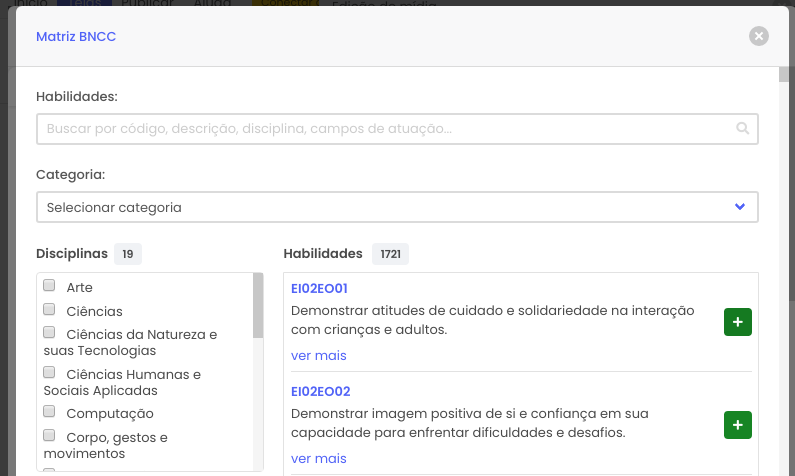Image resolution: width=795 pixels, height=476 pixels.
Task: Enable Ciências Humanas e Sociais Aplicadas checkbox
Action: point(49,373)
